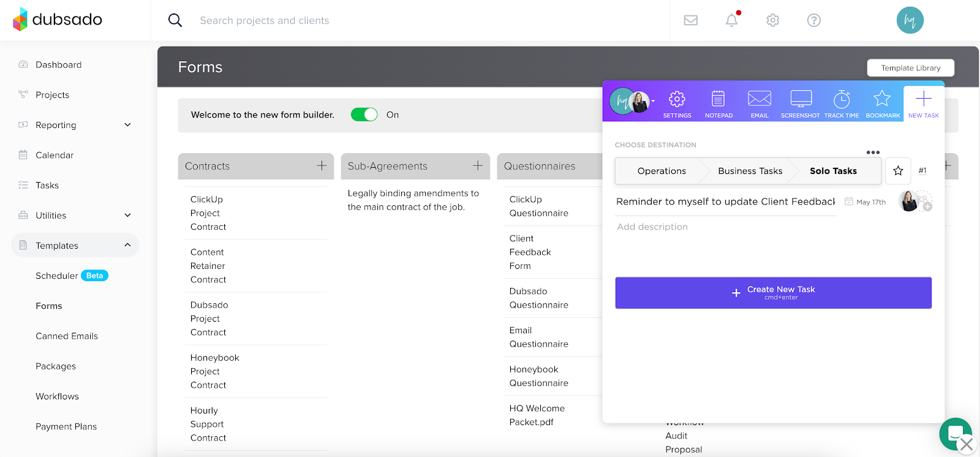Open the profile avatar in the top right
This screenshot has height=457, width=980.
pyautogui.click(x=910, y=20)
